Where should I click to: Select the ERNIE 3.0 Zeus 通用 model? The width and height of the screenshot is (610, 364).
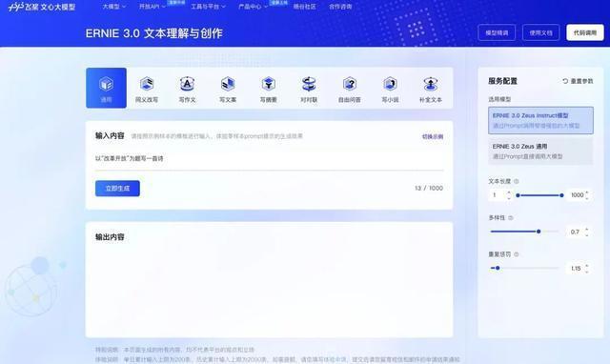(x=540, y=152)
